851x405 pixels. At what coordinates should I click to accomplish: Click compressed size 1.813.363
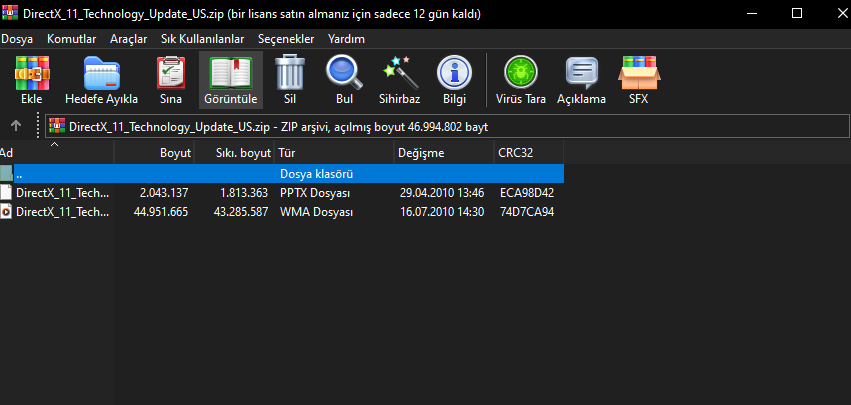pyautogui.click(x=244, y=193)
